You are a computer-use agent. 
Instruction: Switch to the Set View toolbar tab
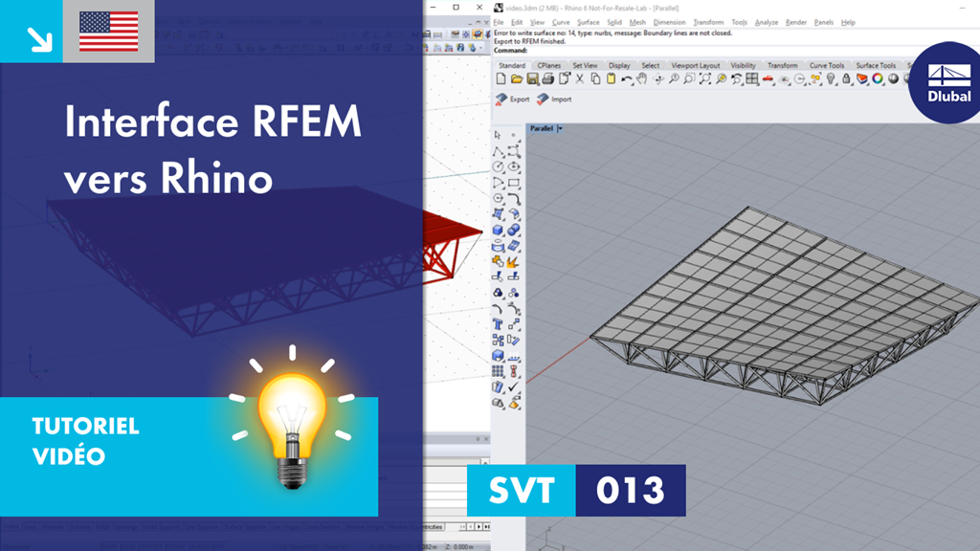pos(585,66)
